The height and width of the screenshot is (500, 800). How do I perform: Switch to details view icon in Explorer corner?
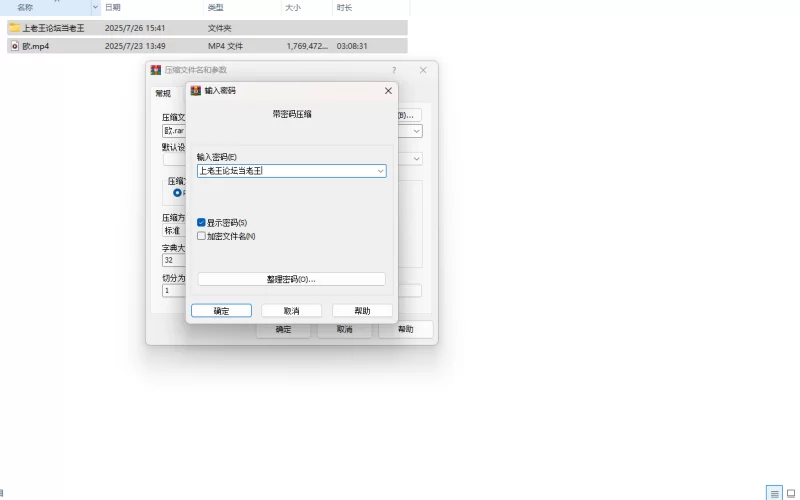tap(774, 493)
